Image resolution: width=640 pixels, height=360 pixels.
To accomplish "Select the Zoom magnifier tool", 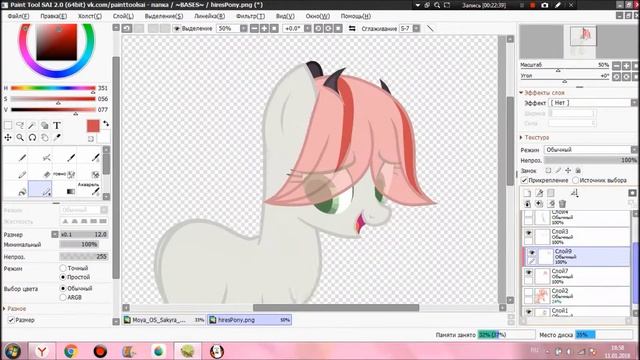I will click(20, 138).
